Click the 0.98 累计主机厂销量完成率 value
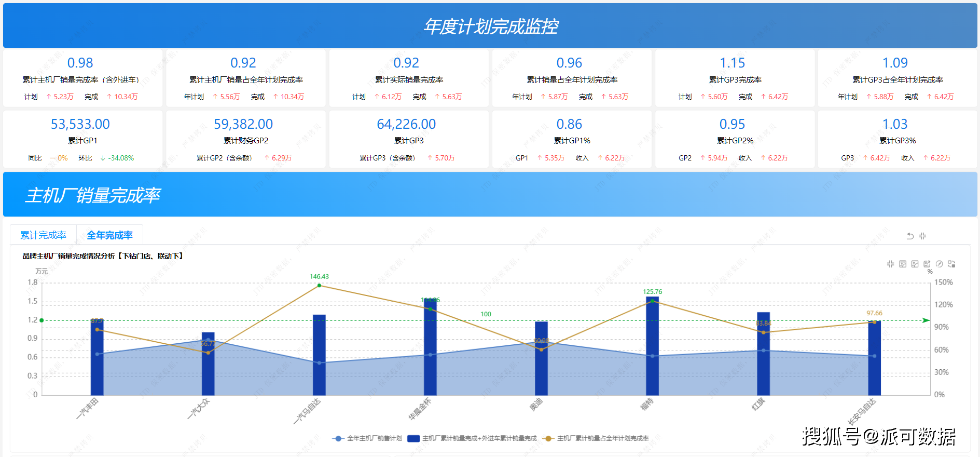The height and width of the screenshot is (457, 980). pos(80,63)
